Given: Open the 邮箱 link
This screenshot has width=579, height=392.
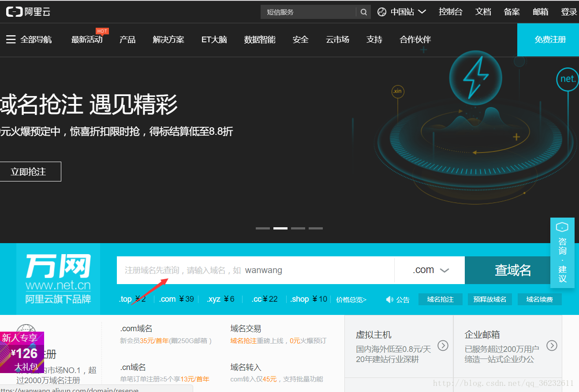Looking at the screenshot, I should pyautogui.click(x=541, y=12).
